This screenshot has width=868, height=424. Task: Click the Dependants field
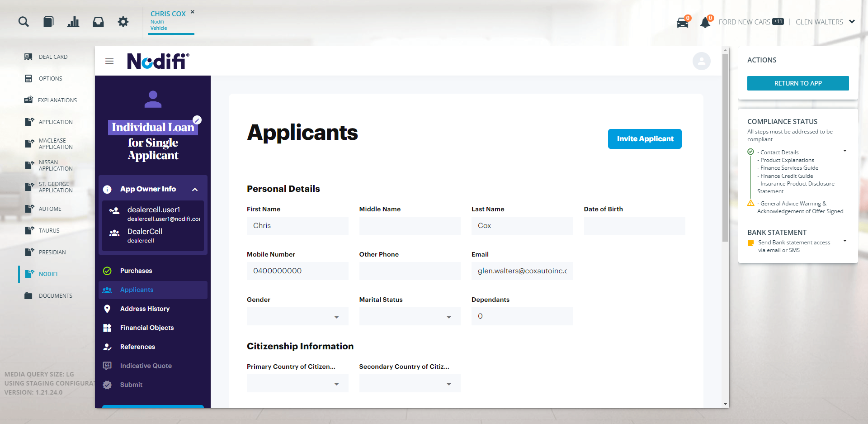[522, 316]
